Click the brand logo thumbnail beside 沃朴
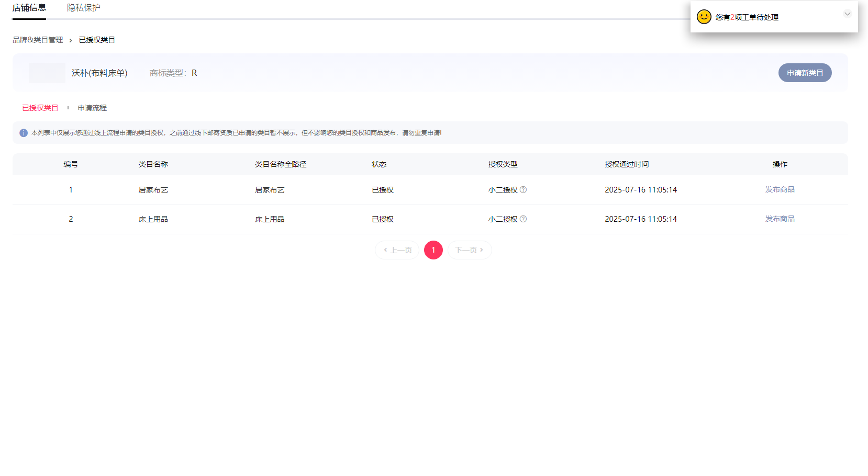Viewport: 868px width, 476px height. (x=47, y=73)
